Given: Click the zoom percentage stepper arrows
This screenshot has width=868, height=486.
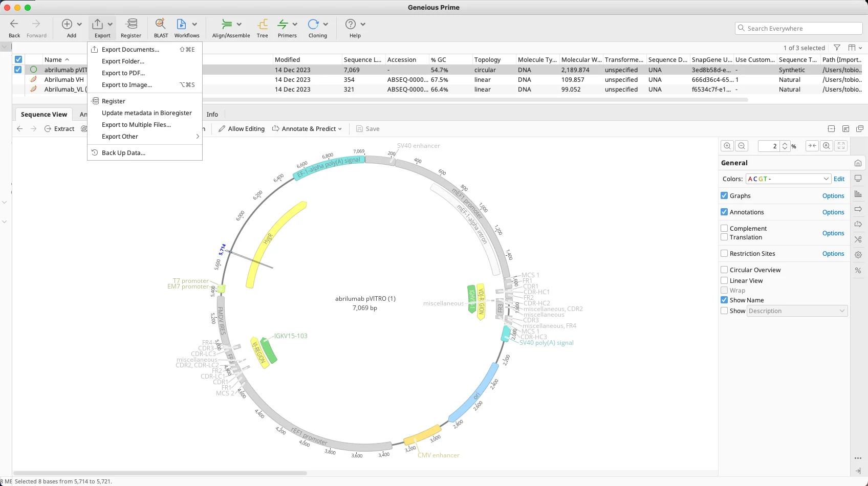Looking at the screenshot, I should click(785, 146).
